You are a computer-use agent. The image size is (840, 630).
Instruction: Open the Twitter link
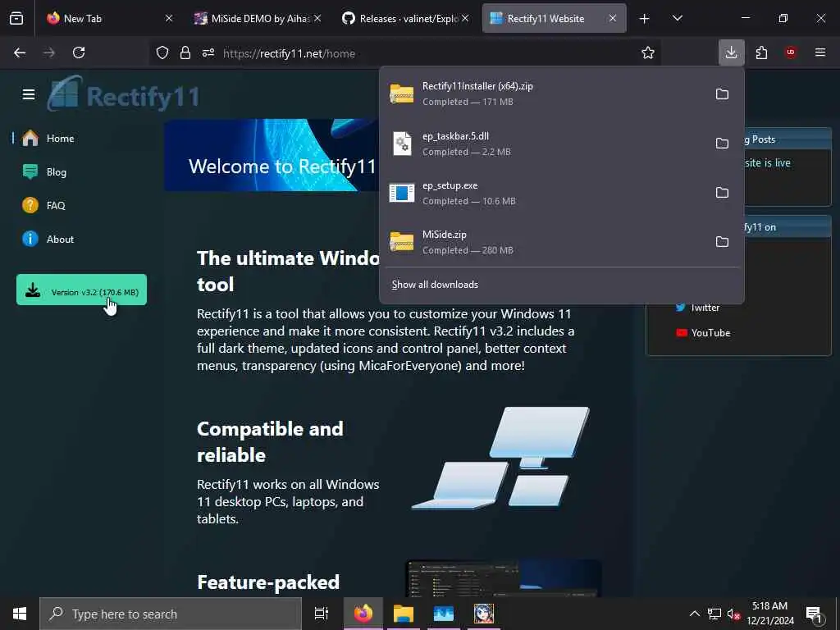pyautogui.click(x=698, y=308)
